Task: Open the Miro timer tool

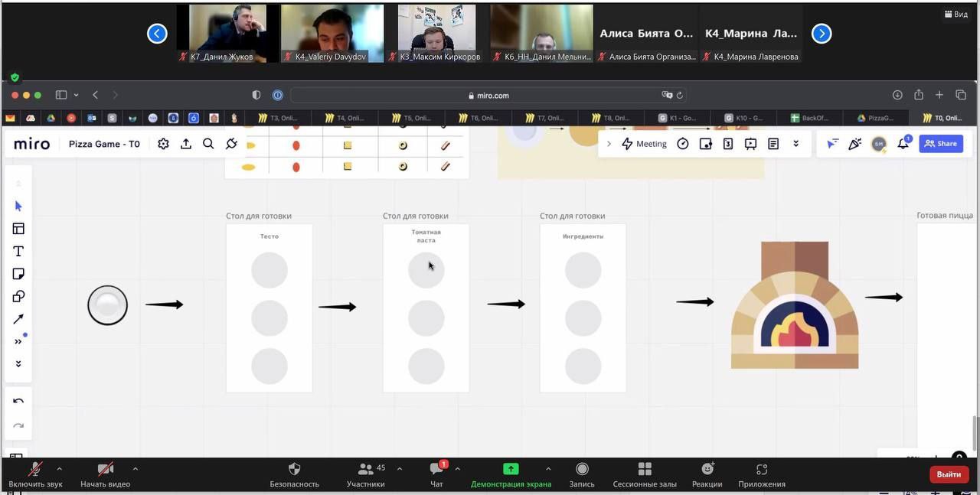Action: 683,144
